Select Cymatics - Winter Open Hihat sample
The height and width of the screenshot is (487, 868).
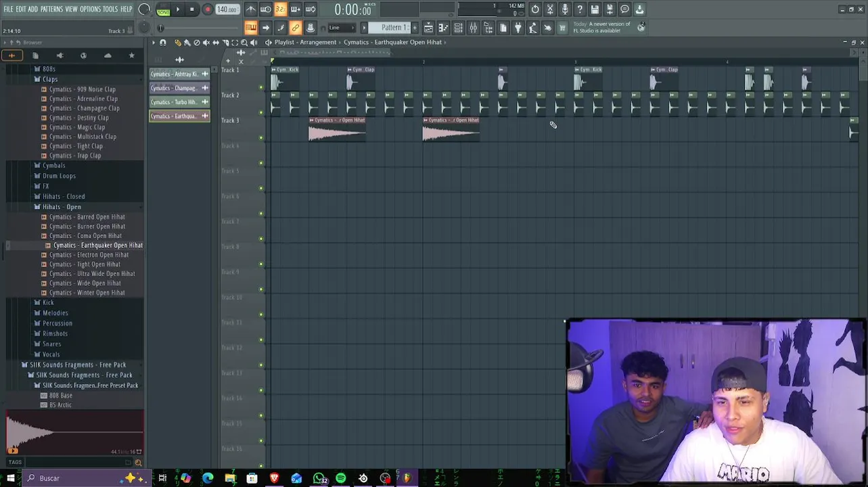[x=87, y=293]
